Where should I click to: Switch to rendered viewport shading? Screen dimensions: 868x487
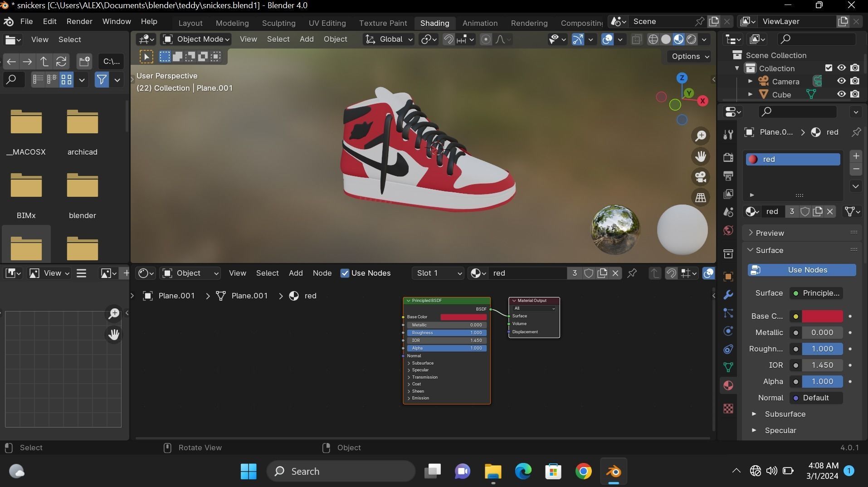click(692, 39)
